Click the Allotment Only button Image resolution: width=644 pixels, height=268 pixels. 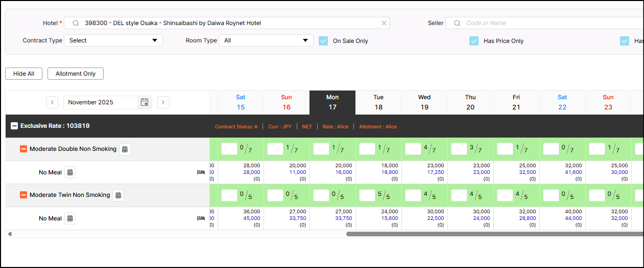(x=76, y=74)
